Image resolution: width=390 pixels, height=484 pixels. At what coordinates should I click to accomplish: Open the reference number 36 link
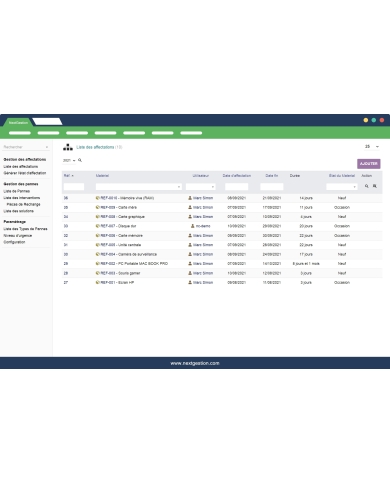click(66, 198)
